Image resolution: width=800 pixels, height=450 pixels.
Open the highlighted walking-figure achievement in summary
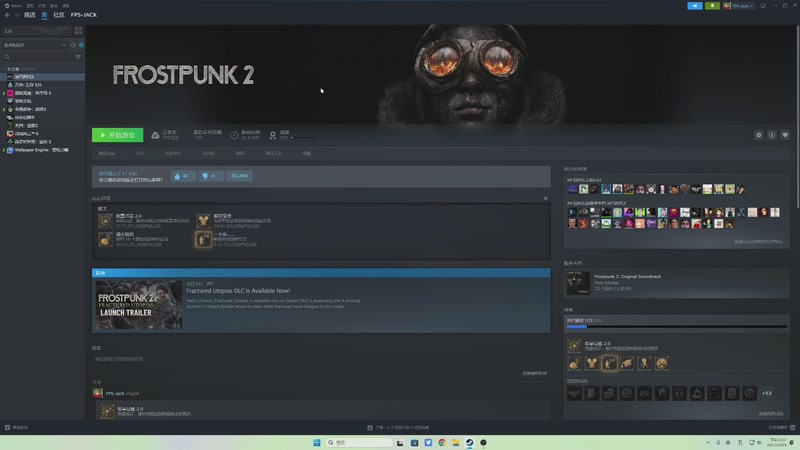(x=203, y=239)
